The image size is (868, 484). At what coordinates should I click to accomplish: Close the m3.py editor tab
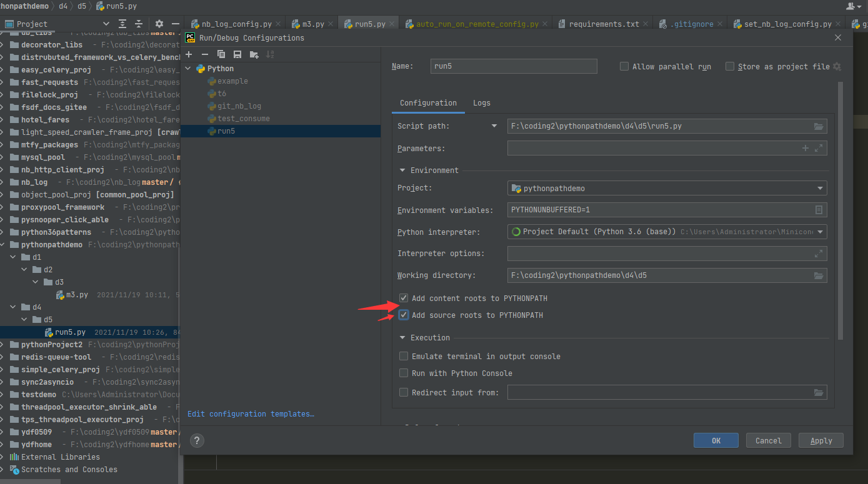[331, 24]
